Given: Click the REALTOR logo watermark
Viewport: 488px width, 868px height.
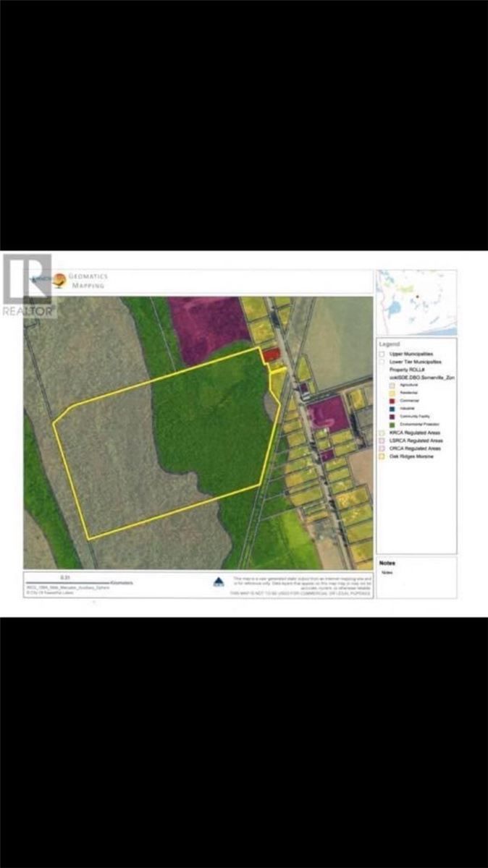Looking at the screenshot, I should (x=28, y=285).
